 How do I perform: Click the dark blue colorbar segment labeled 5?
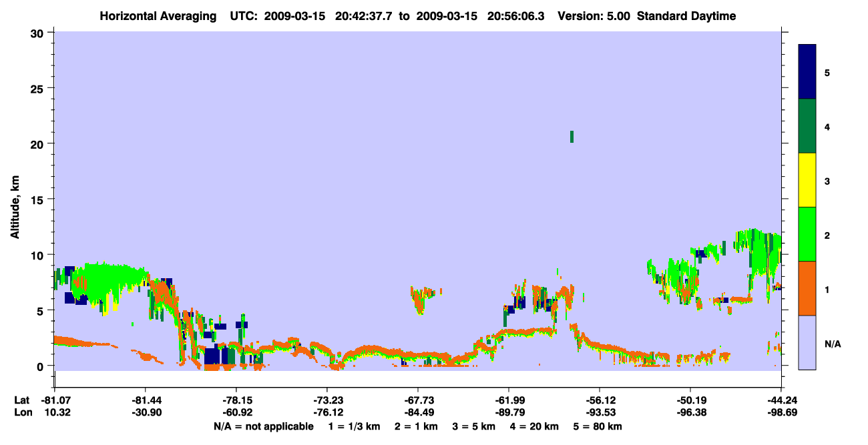pos(807,72)
